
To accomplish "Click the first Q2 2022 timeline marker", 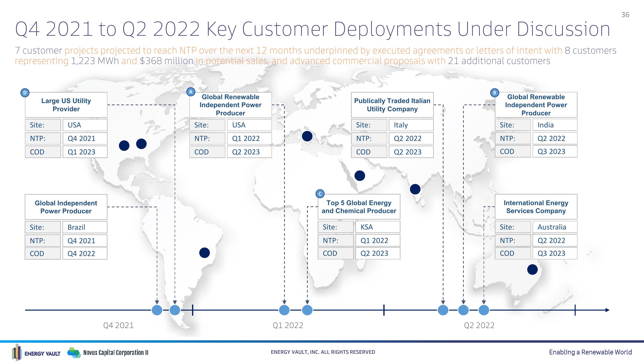I will coord(443,310).
